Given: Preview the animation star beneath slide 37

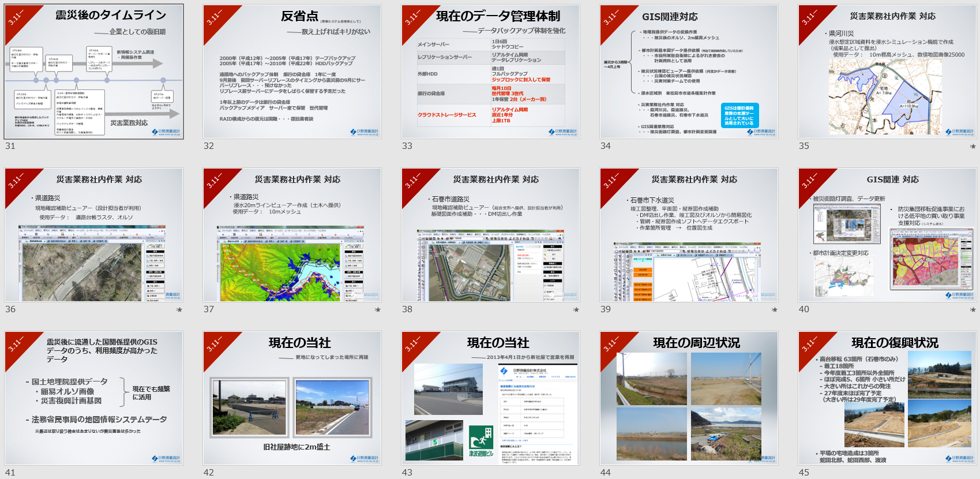Looking at the screenshot, I should pyautogui.click(x=378, y=310).
